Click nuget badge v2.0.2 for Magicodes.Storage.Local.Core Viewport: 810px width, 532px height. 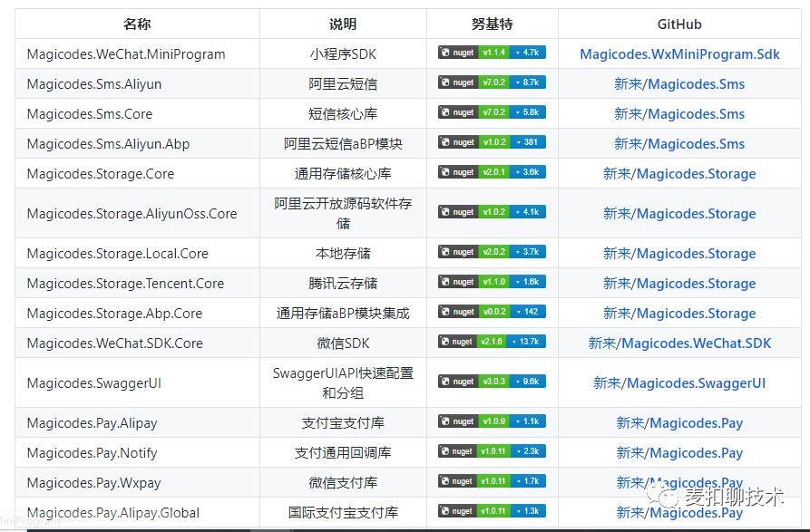[492, 252]
